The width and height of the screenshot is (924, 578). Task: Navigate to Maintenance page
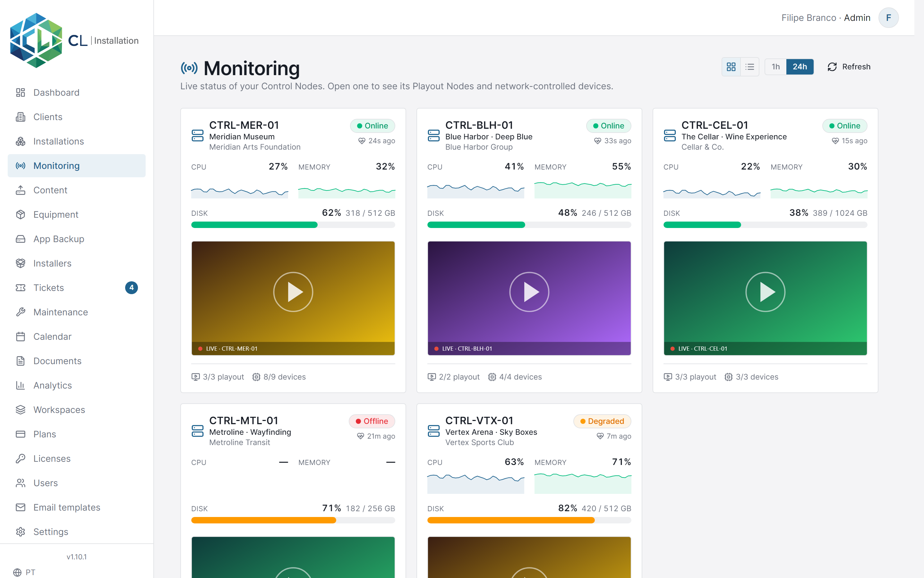[76, 312]
